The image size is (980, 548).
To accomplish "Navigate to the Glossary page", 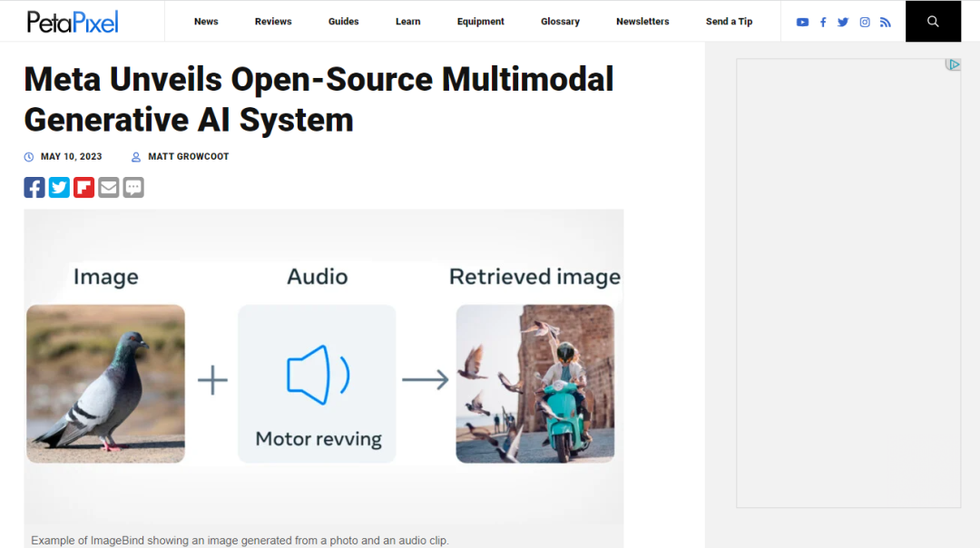I will point(561,21).
